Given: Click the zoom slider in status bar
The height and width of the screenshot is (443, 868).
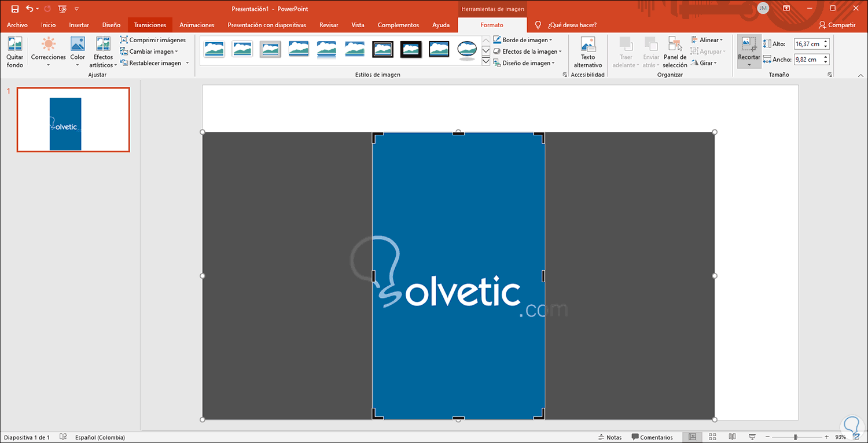Looking at the screenshot, I should [796, 437].
